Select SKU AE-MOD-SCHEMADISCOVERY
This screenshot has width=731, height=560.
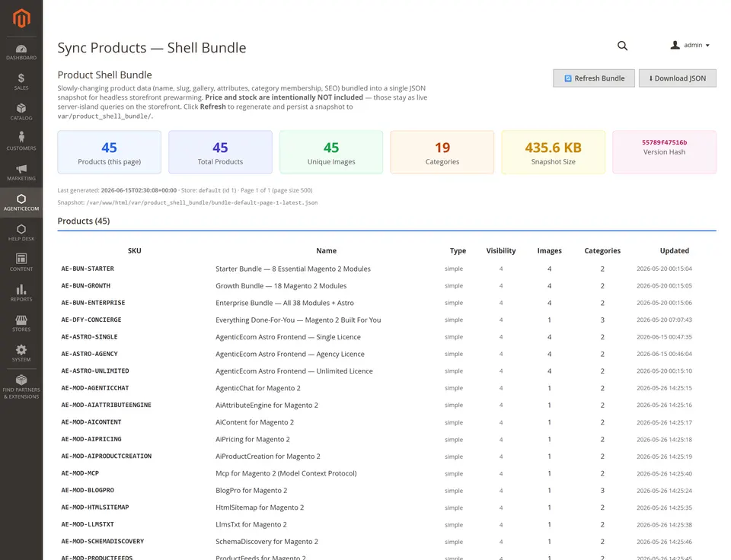(103, 542)
